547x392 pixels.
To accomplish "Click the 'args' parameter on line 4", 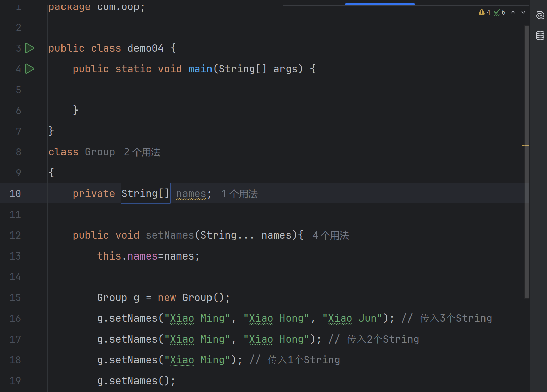I will coord(285,69).
